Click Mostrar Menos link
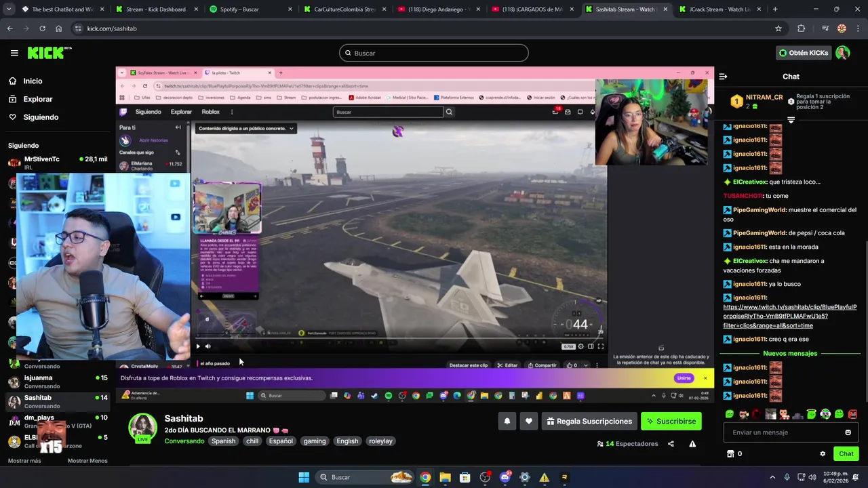 click(87, 461)
